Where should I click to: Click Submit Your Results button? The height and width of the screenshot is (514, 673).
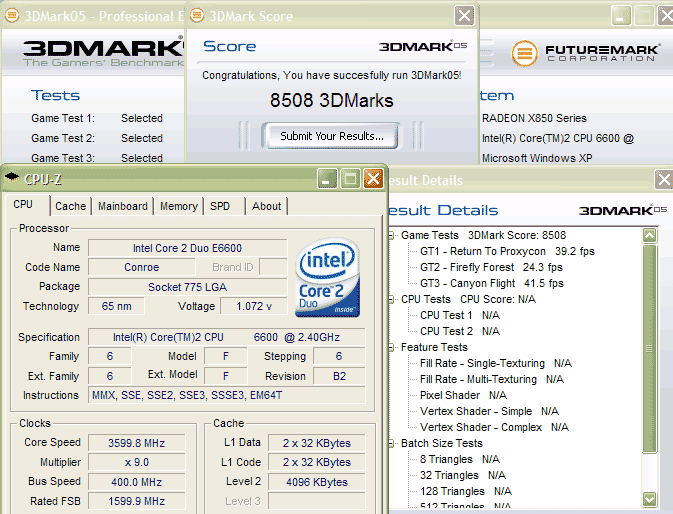tap(331, 136)
